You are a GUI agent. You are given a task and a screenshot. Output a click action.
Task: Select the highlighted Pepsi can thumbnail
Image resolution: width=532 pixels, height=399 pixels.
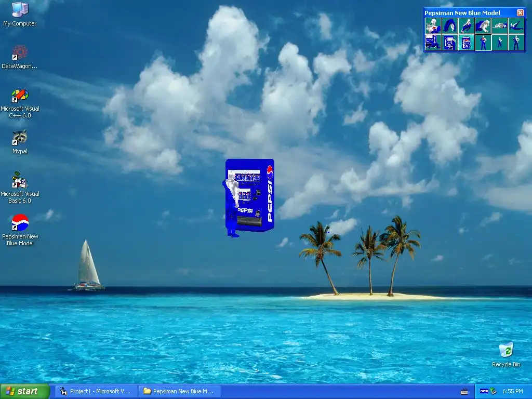coord(466,43)
